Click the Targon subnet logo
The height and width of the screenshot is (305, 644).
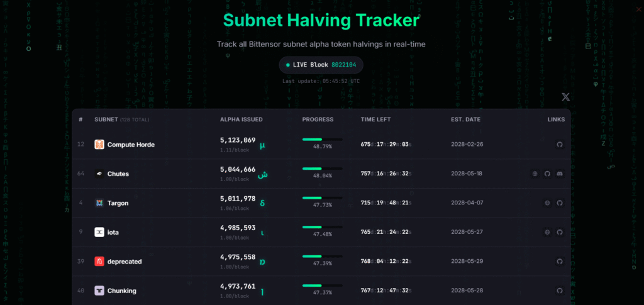click(99, 203)
